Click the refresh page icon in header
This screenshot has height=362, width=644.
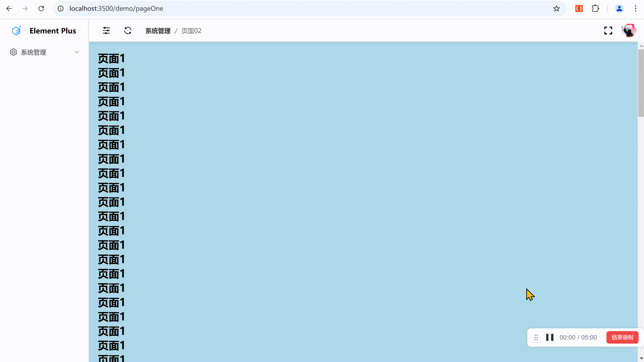(128, 31)
